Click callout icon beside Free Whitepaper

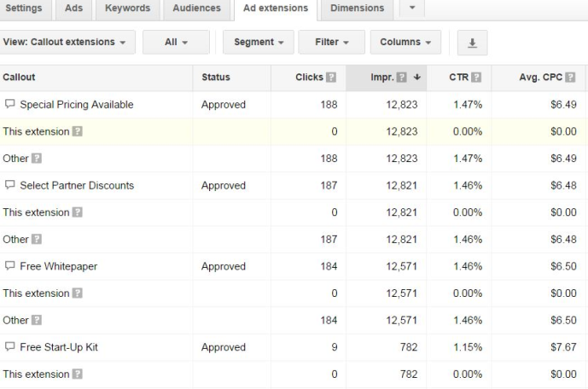9,265
